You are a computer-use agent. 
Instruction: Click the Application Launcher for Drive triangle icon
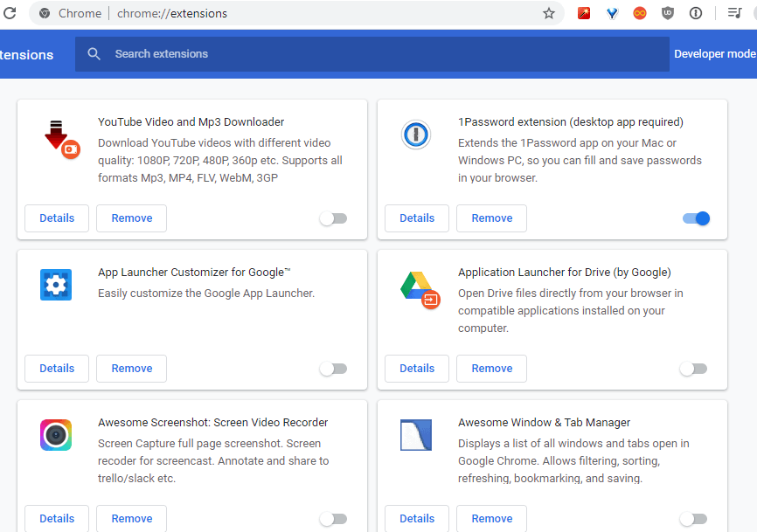pos(415,285)
